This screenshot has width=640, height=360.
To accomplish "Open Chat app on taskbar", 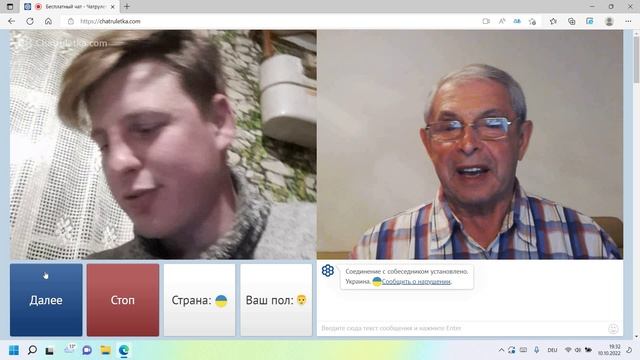I will pyautogui.click(x=87, y=350).
